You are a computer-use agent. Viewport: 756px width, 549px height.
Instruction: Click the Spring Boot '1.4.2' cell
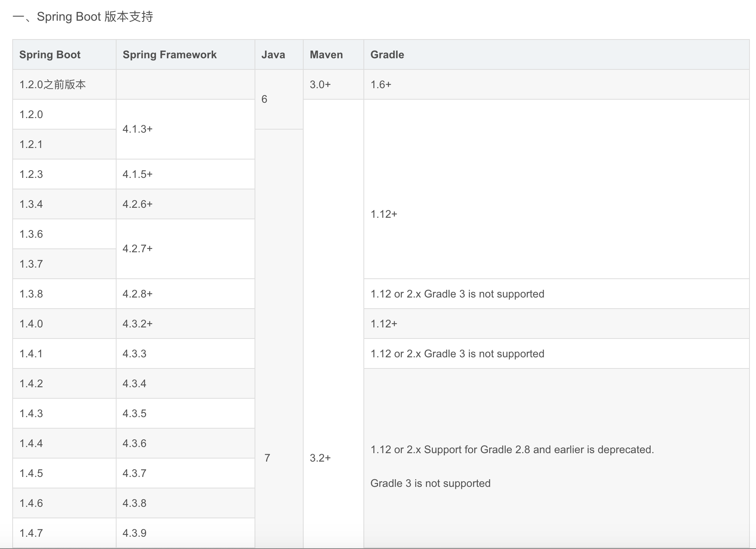coord(64,383)
